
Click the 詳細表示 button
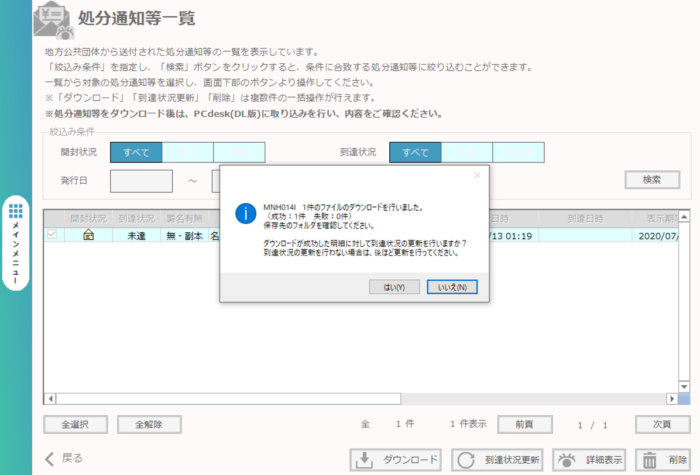[589, 460]
